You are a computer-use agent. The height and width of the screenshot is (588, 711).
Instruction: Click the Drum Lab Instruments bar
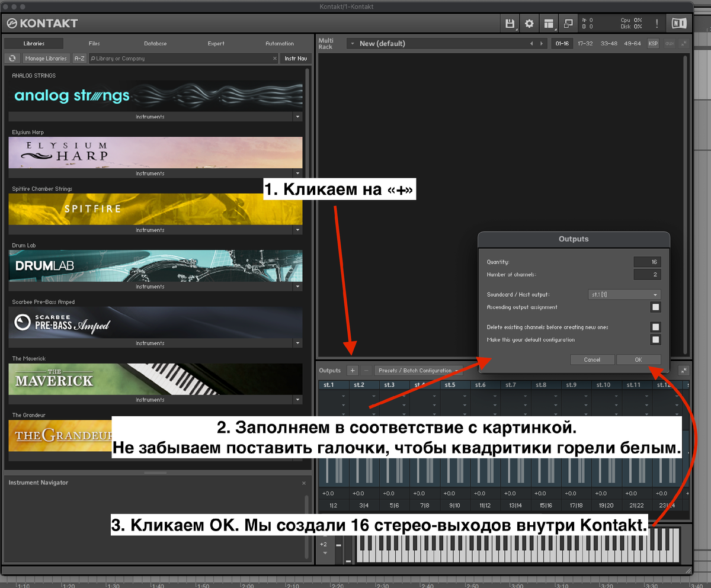(150, 287)
